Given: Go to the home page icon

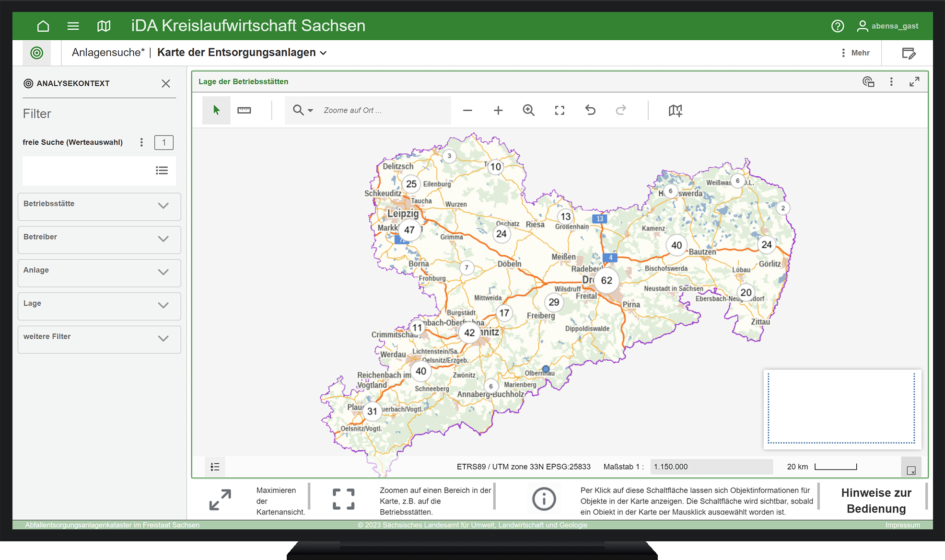Looking at the screenshot, I should (x=43, y=26).
